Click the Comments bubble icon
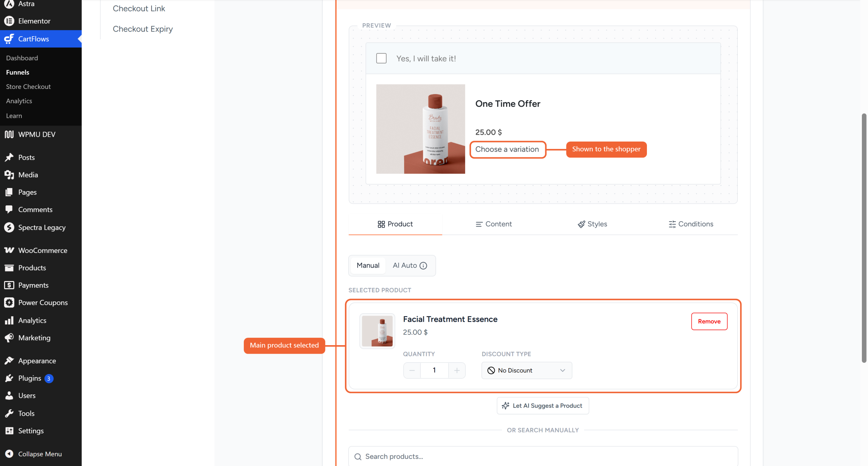 pyautogui.click(x=9, y=209)
